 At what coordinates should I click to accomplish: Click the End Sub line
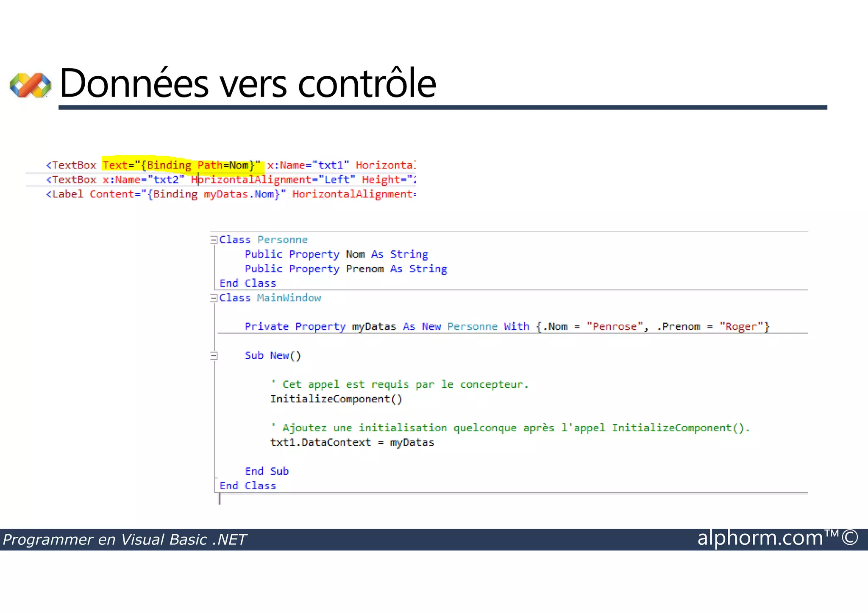[267, 471]
